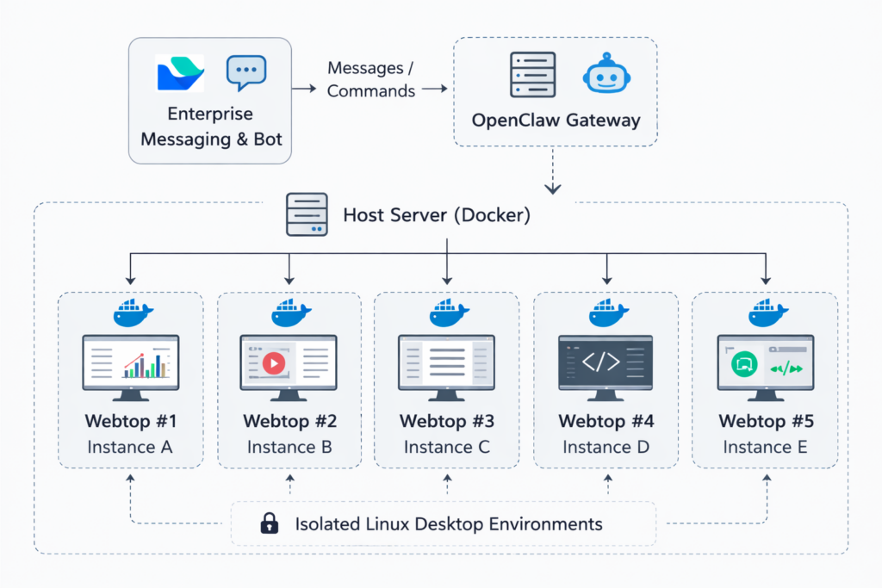Click the chat bubble bot icon
The height and width of the screenshot is (588, 882).
coord(246,74)
